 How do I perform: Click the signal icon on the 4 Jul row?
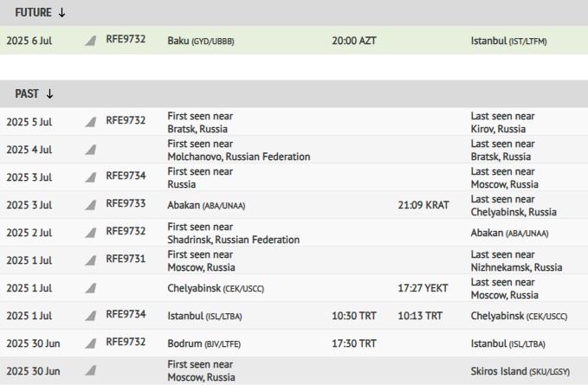tap(90, 150)
